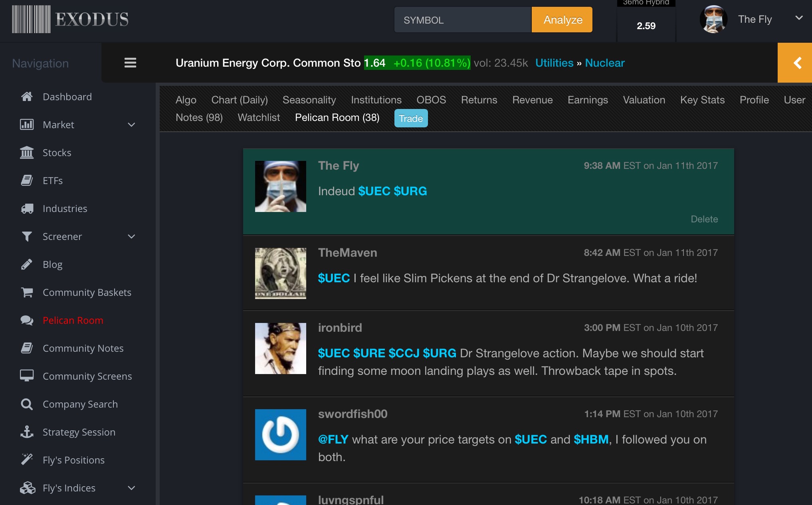
Task: Open swordfish00's power-icon avatar
Action: pyautogui.click(x=281, y=435)
